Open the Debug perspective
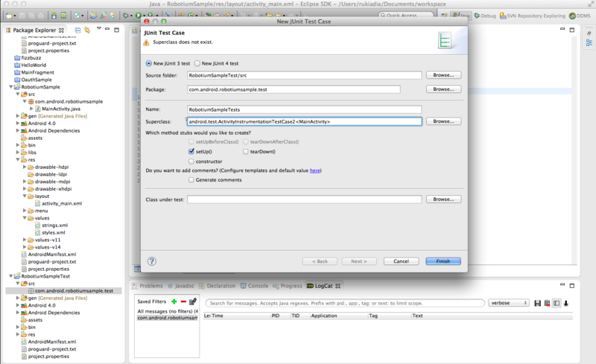This screenshot has height=364, width=596. (x=485, y=16)
